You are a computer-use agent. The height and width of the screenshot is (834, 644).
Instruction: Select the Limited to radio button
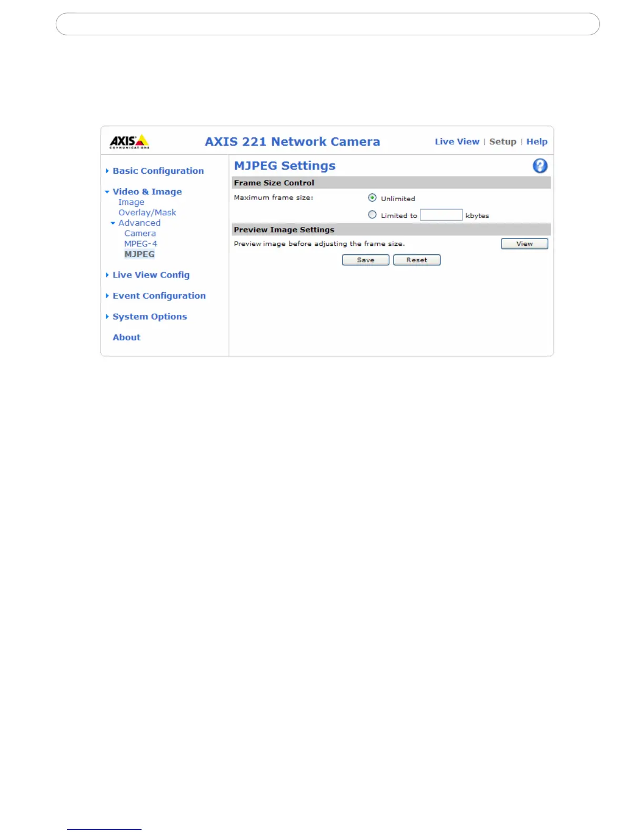click(x=372, y=215)
